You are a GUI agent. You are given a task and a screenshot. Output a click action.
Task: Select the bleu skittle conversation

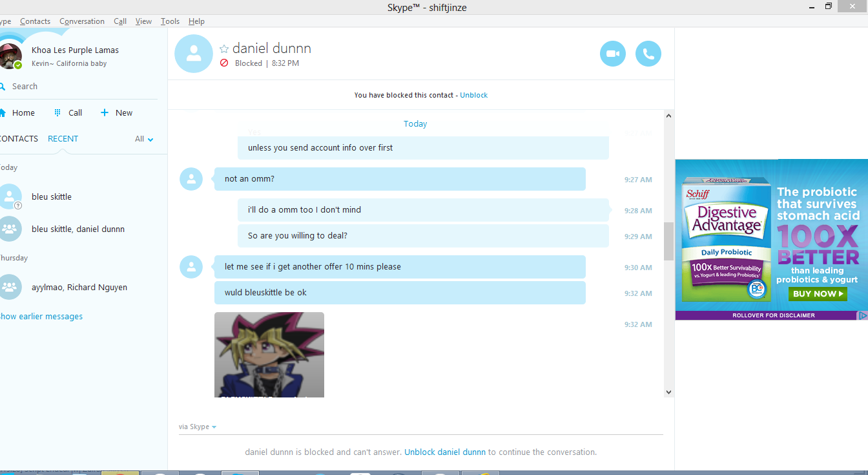tap(83, 196)
